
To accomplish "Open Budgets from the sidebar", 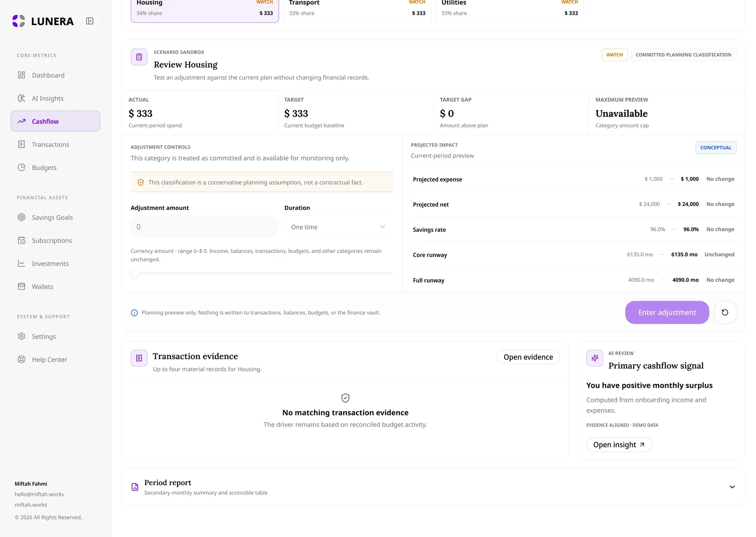I will pyautogui.click(x=55, y=167).
